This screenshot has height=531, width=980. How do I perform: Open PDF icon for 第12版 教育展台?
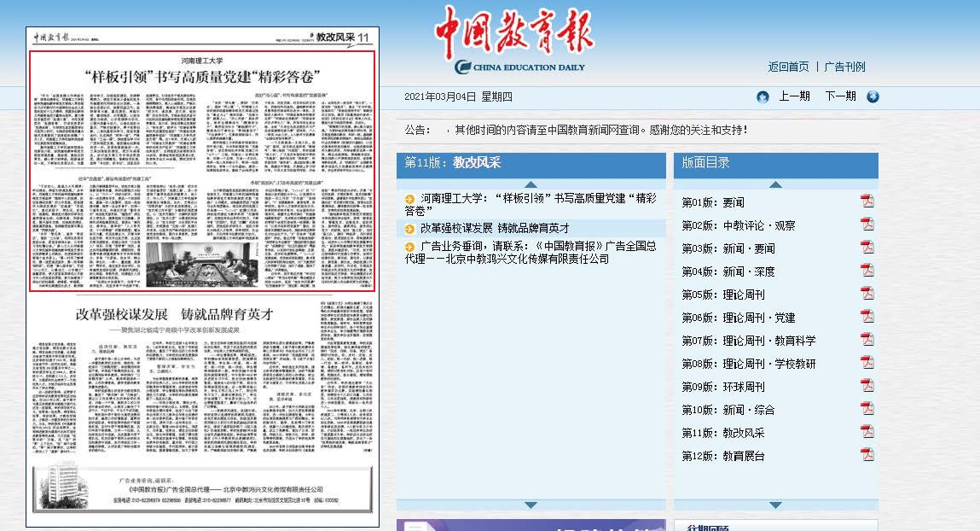click(x=867, y=455)
